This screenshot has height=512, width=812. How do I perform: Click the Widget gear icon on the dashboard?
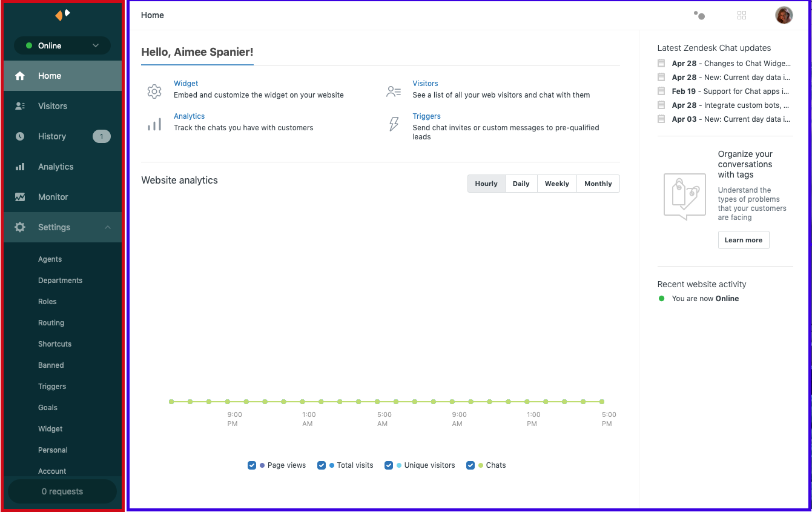[154, 90]
